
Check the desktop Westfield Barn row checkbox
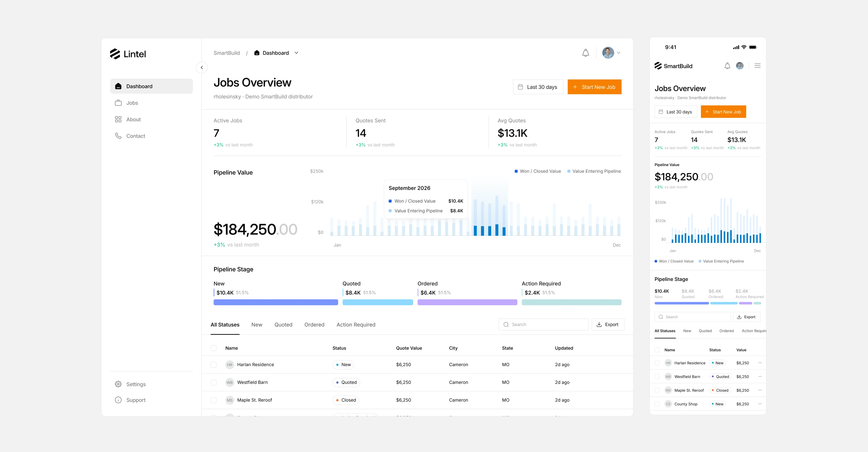point(214,382)
